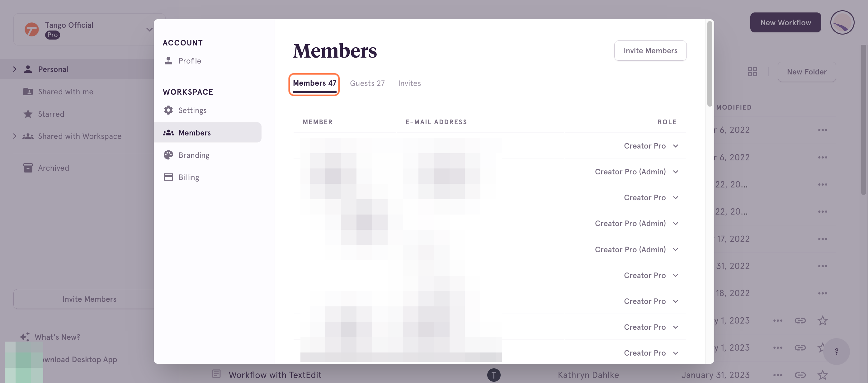The height and width of the screenshot is (383, 868).
Task: Star the Workflow with TextEdit row
Action: (822, 375)
